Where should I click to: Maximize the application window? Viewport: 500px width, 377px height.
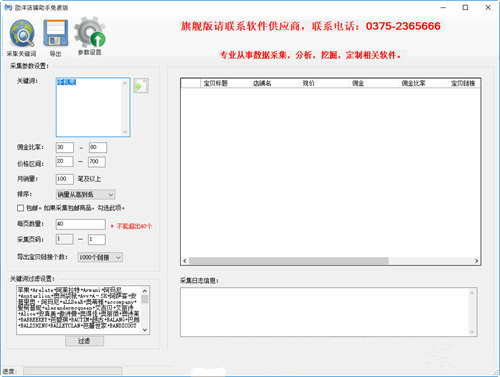(465, 7)
